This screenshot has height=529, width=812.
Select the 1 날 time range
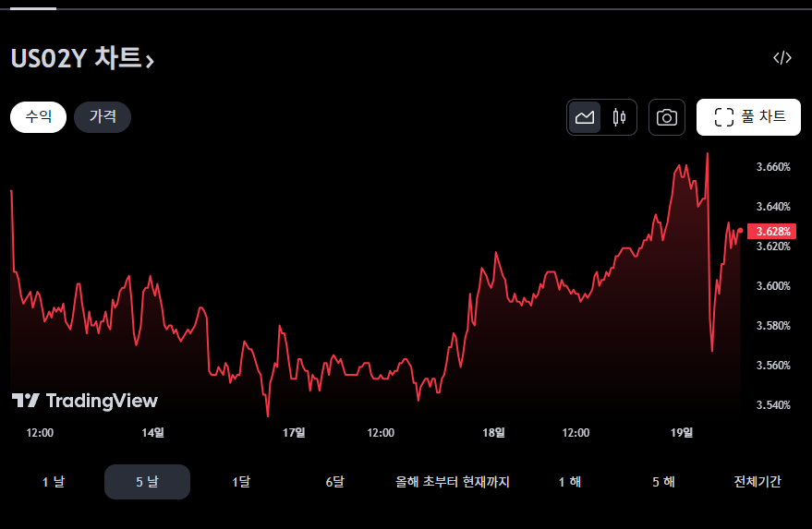click(54, 482)
